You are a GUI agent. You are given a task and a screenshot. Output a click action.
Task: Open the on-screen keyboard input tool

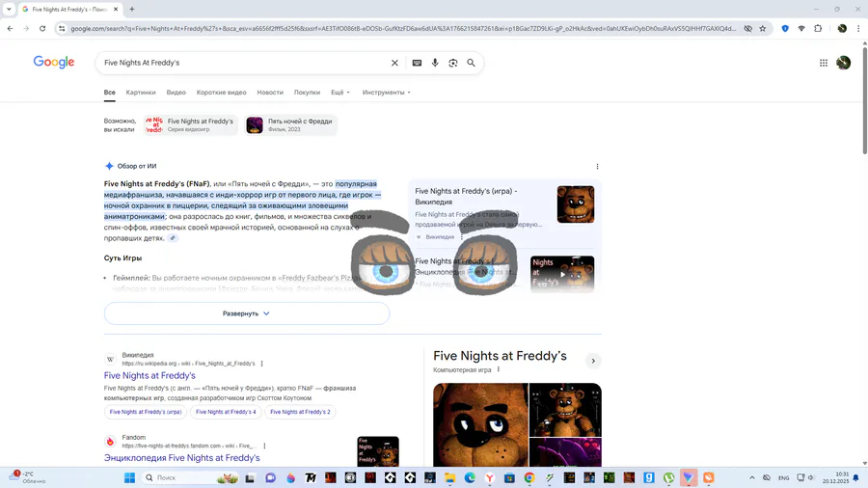pyautogui.click(x=417, y=63)
